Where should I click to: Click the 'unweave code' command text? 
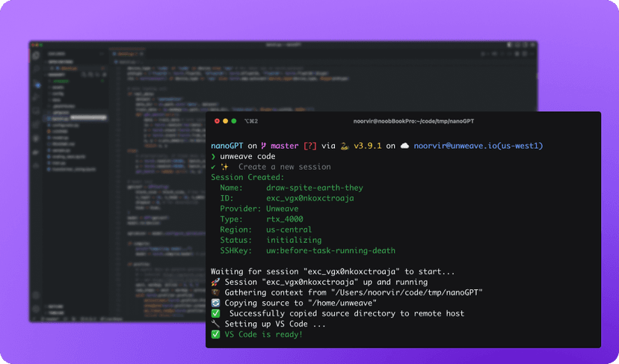(x=247, y=156)
